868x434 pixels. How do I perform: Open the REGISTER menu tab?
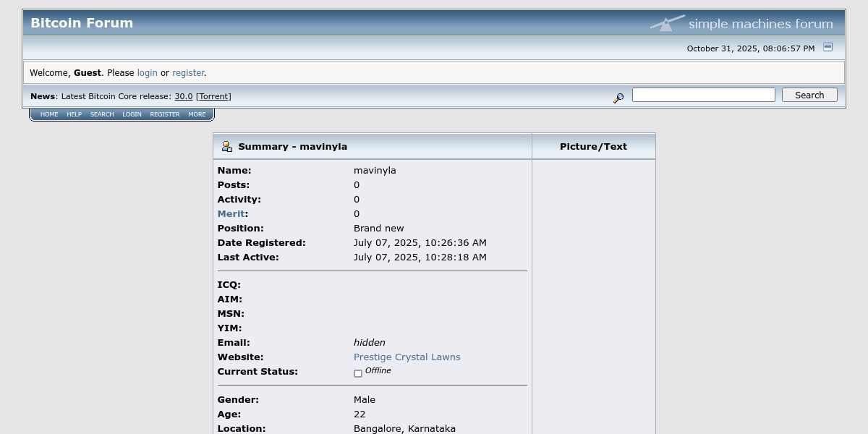tap(165, 114)
